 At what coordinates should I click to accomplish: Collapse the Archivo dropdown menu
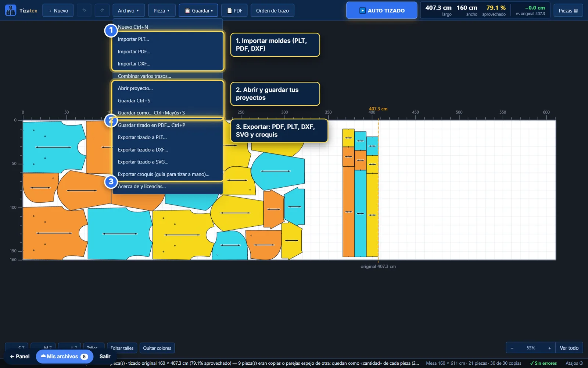coord(129,10)
